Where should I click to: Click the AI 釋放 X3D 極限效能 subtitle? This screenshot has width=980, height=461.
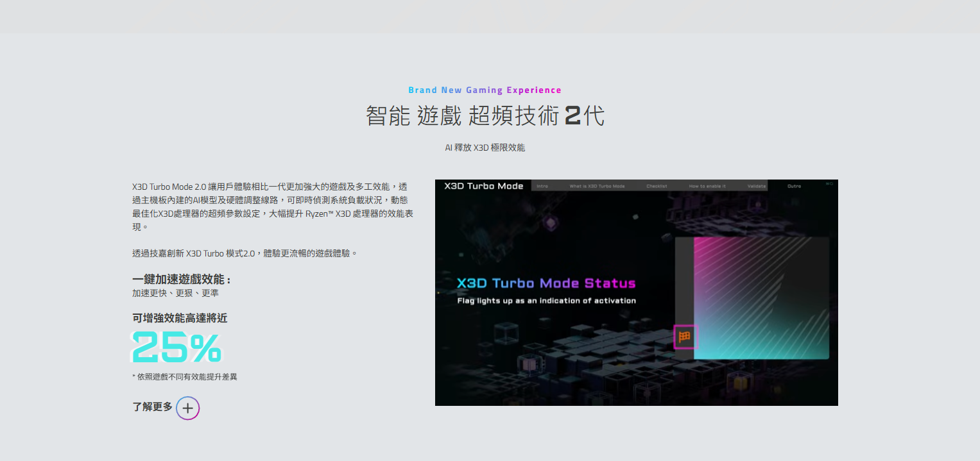485,147
